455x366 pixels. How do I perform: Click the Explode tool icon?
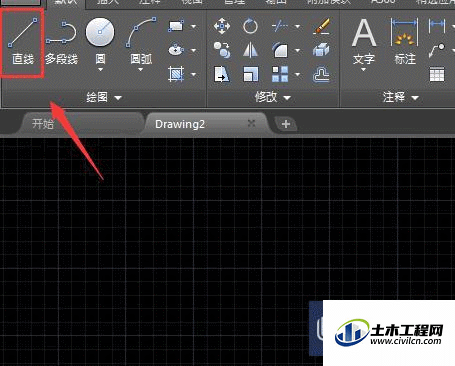321,50
